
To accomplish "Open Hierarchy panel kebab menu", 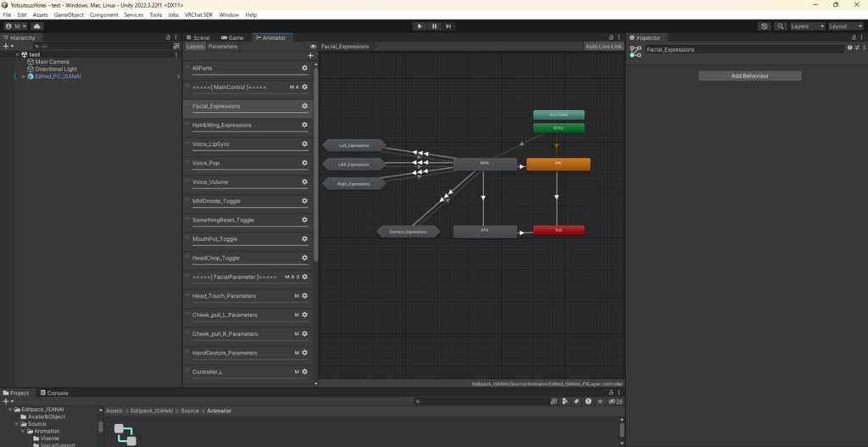I will pos(176,37).
